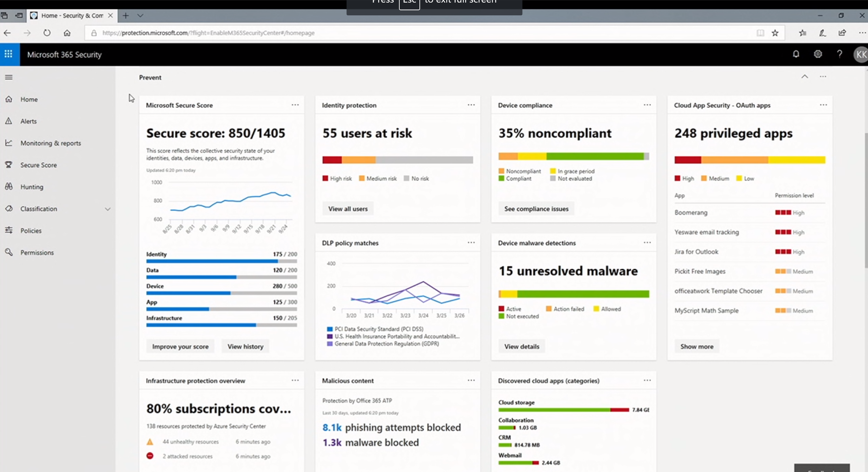
Task: Click browser home icon
Action: 67,33
